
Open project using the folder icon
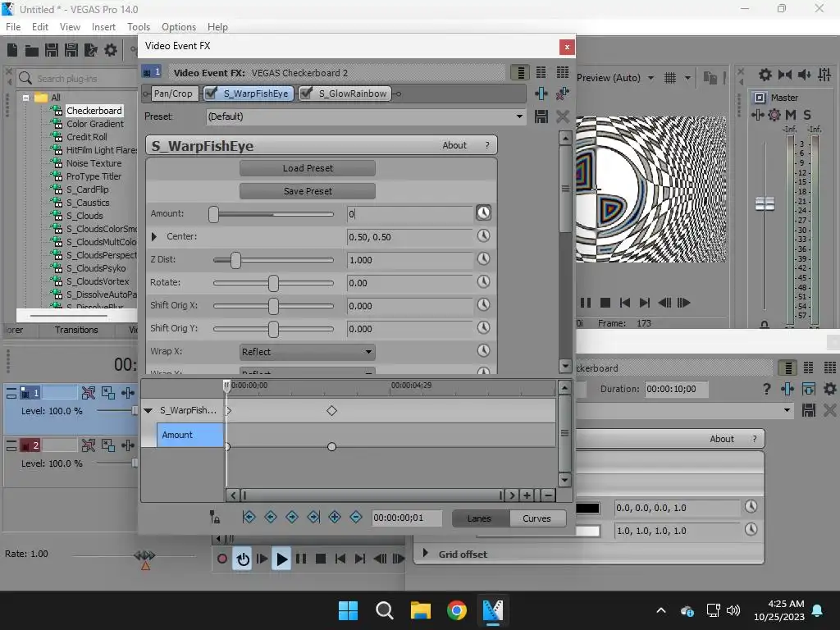tap(32, 51)
